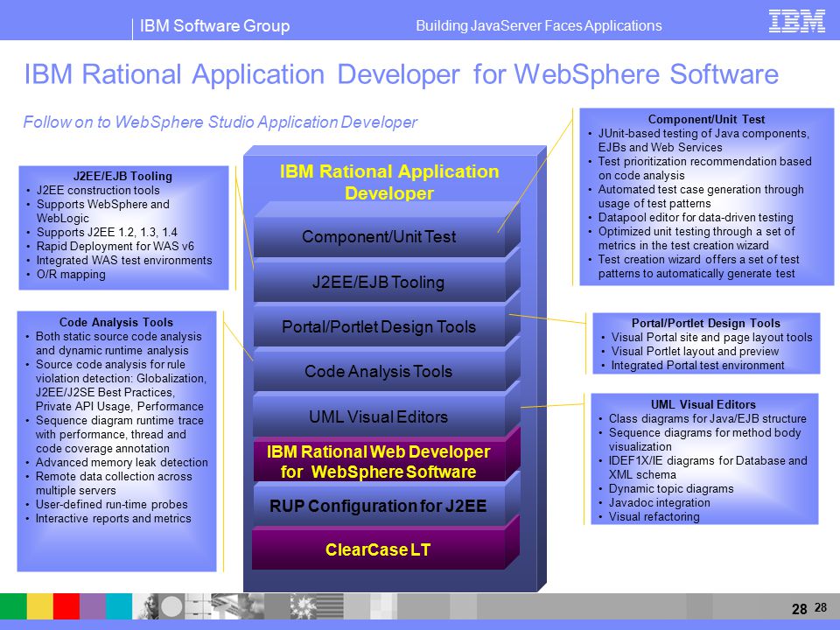Click the red square in footer strip
840x630 pixels.
coord(66,606)
